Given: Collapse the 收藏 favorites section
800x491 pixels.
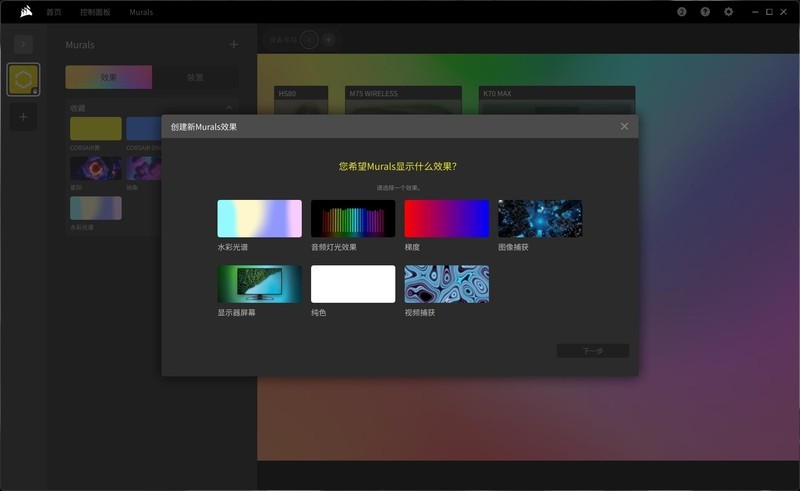Looking at the screenshot, I should (229, 108).
